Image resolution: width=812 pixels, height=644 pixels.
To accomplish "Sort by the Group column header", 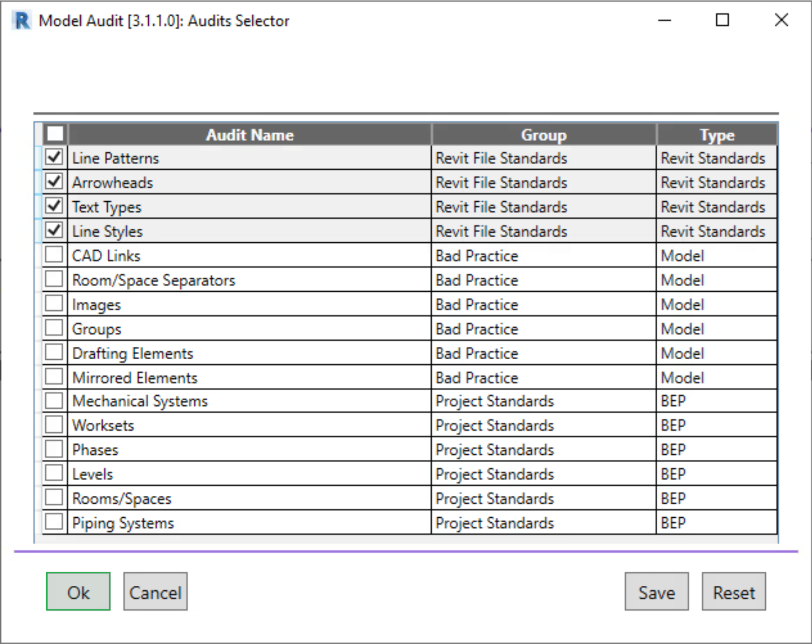I will 544,135.
